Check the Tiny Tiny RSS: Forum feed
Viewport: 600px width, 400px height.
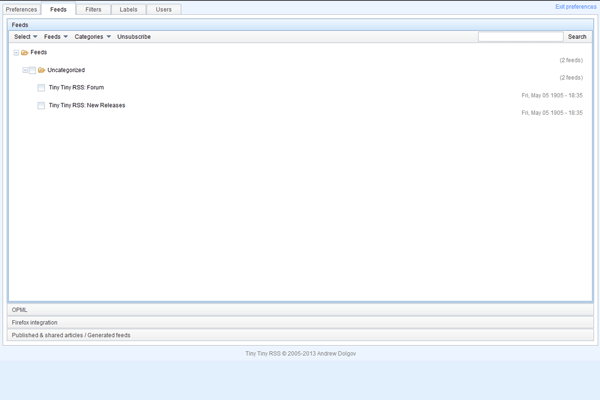click(41, 88)
